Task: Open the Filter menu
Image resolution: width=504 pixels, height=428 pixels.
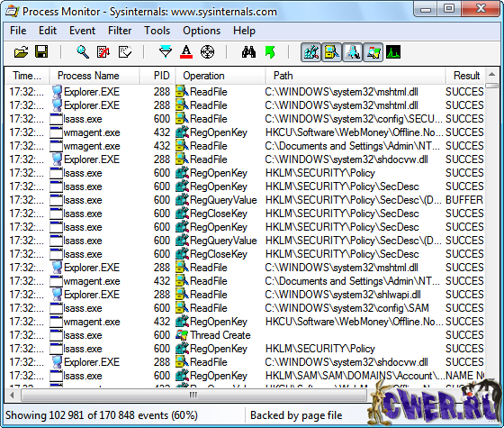Action: pyautogui.click(x=120, y=31)
